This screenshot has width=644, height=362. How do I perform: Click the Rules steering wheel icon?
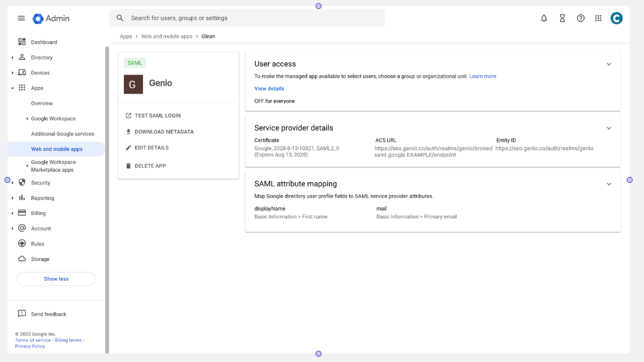22,243
